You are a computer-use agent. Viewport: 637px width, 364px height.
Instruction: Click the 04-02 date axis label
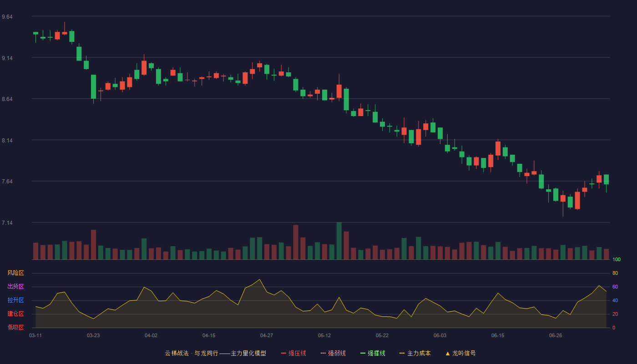click(151, 335)
